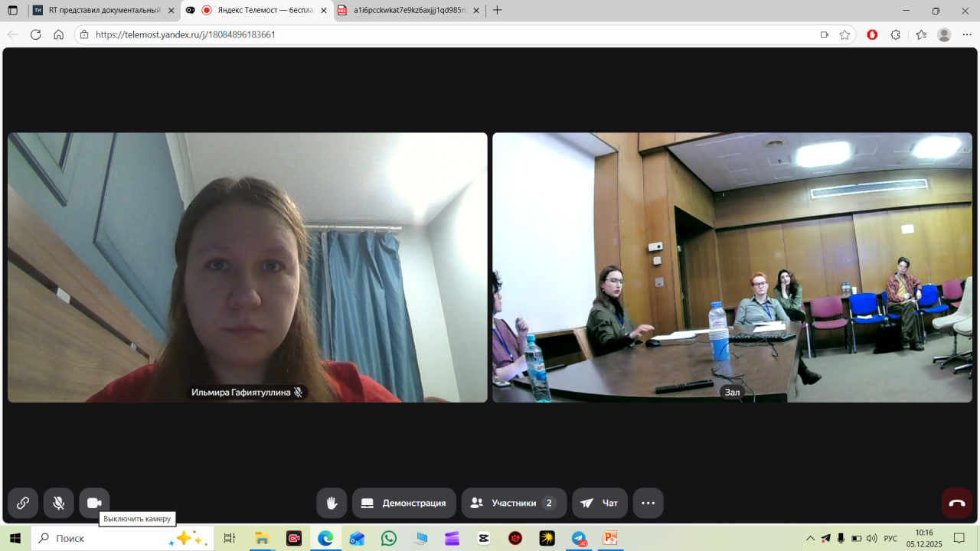Viewport: 980px width, 551px height.
Task: Open the Участники participants list
Action: tap(514, 503)
